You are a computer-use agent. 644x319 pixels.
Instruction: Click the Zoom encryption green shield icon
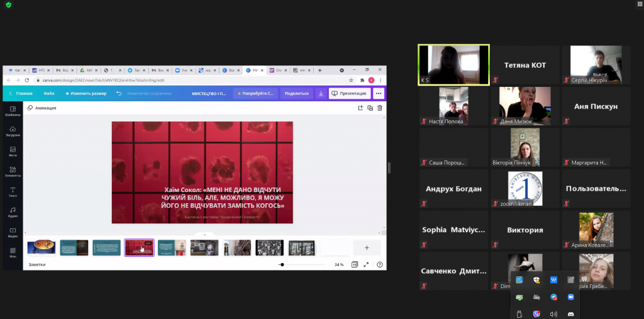[x=8, y=5]
